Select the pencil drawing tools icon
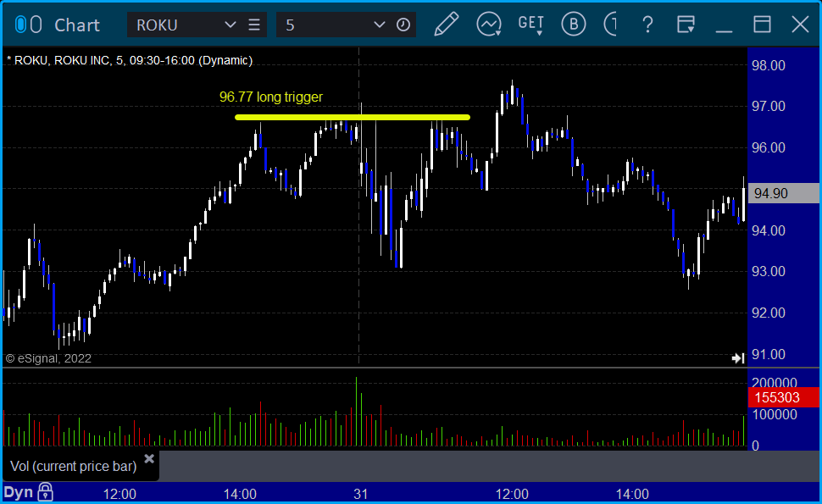Viewport: 822px width, 504px height. (x=447, y=24)
